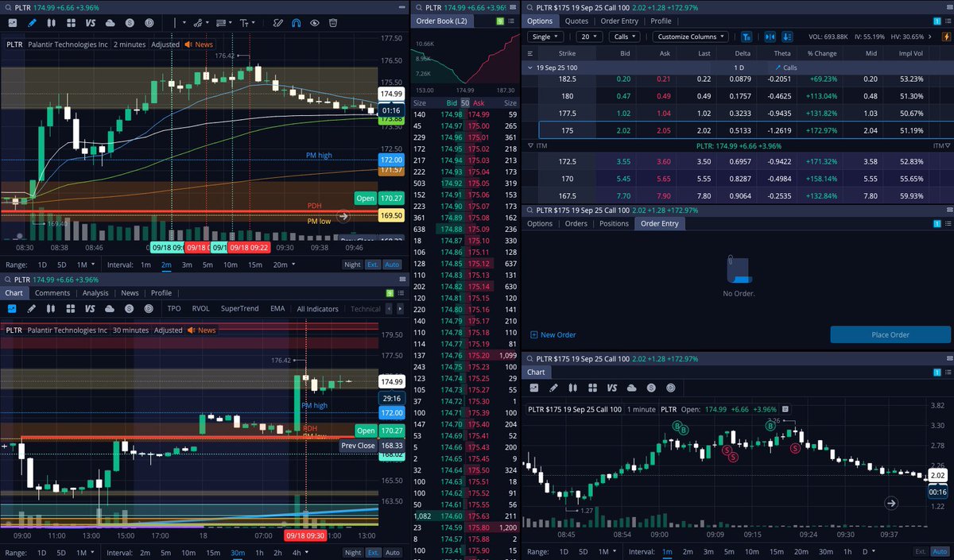Viewport: 954px width, 560px height.
Task: Switch to the Quotes tab in options panel
Action: pyautogui.click(x=576, y=21)
